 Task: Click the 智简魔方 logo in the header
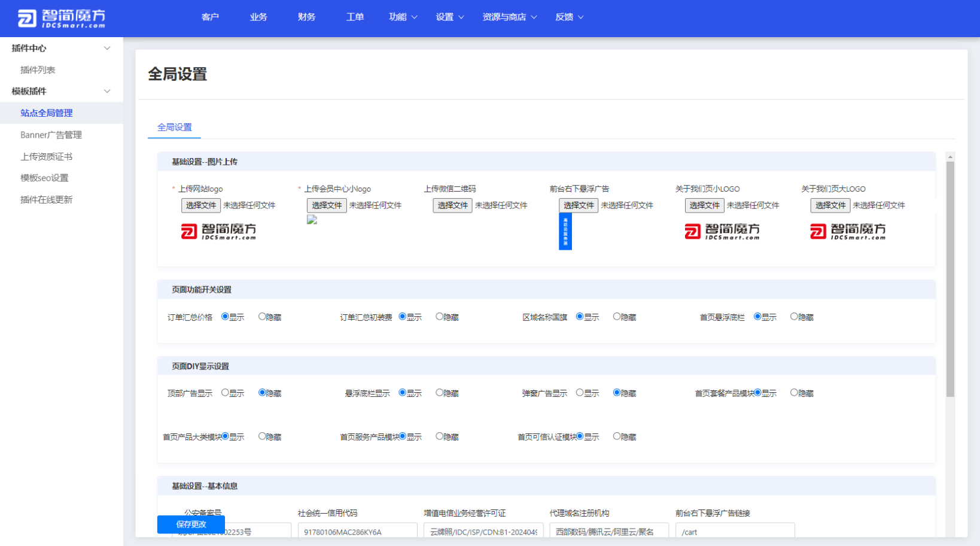click(61, 19)
